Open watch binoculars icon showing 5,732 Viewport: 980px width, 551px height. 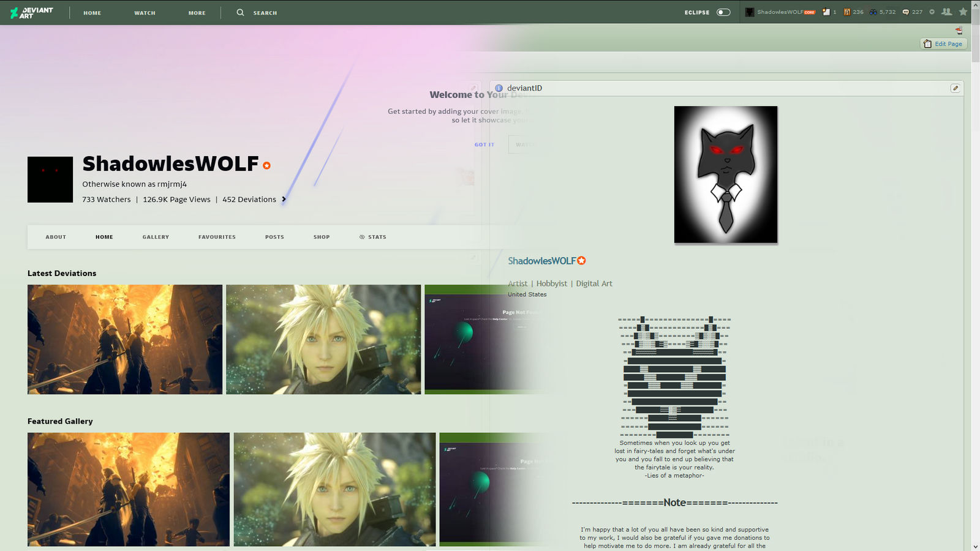pos(883,12)
